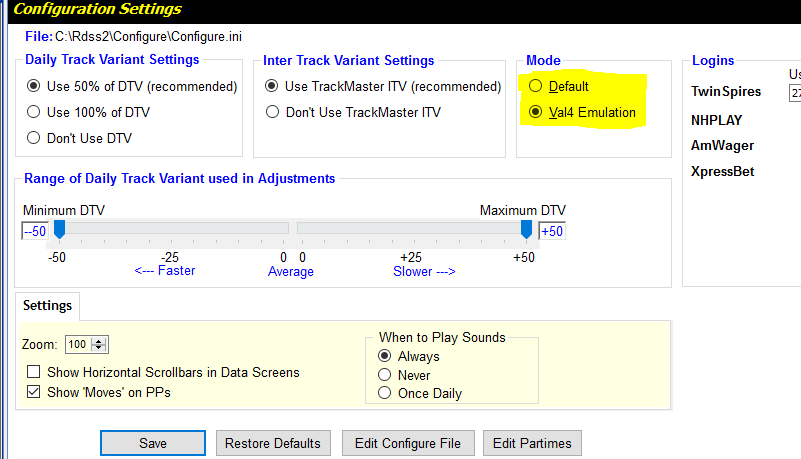The height and width of the screenshot is (459, 801).
Task: Click the Minimum DTV value box
Action: coord(35,231)
